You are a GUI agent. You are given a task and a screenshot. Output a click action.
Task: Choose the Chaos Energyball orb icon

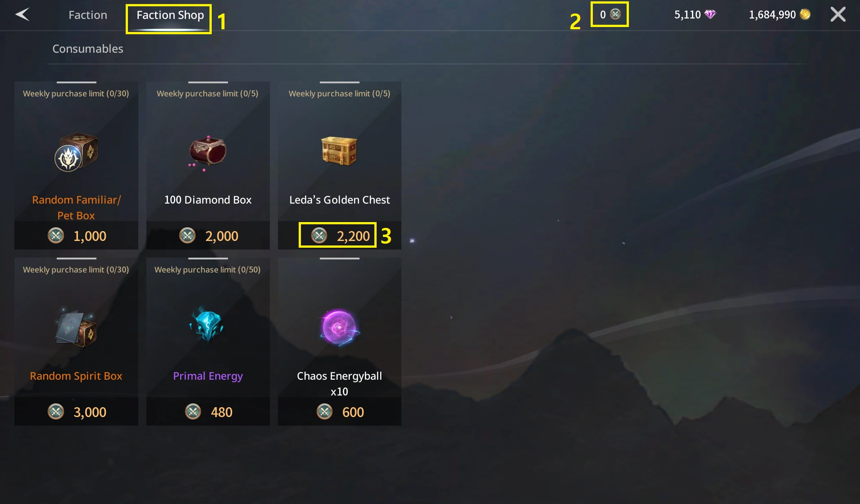pyautogui.click(x=340, y=327)
